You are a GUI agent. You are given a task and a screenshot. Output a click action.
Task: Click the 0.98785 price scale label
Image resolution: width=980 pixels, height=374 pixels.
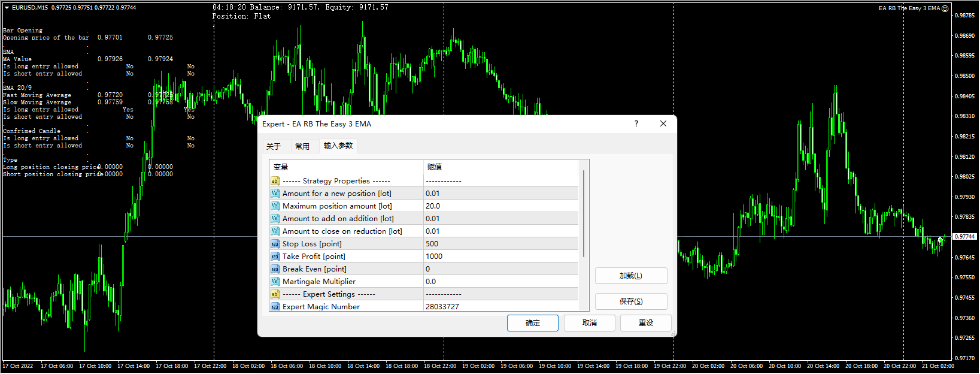(964, 16)
